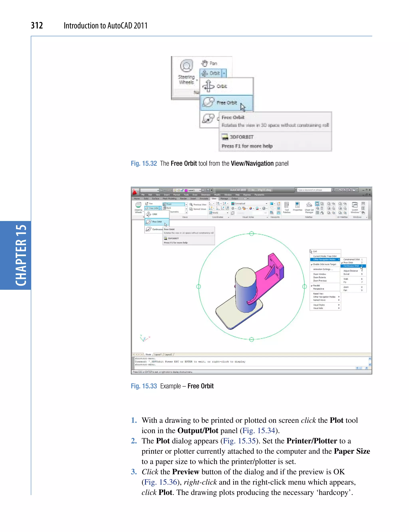
Task: Click the padlock layer lock icon
Action: 182,190
